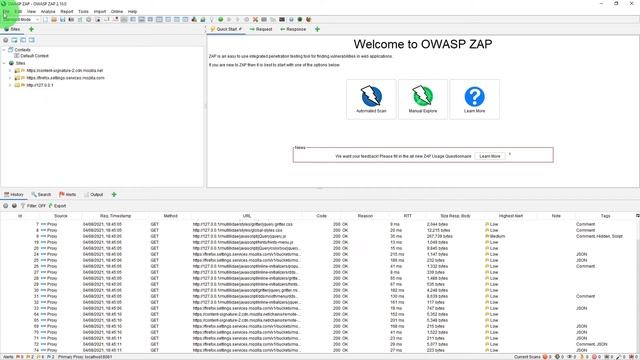Expand the firefox.settings.services.mozilla.com node

pos(10,78)
